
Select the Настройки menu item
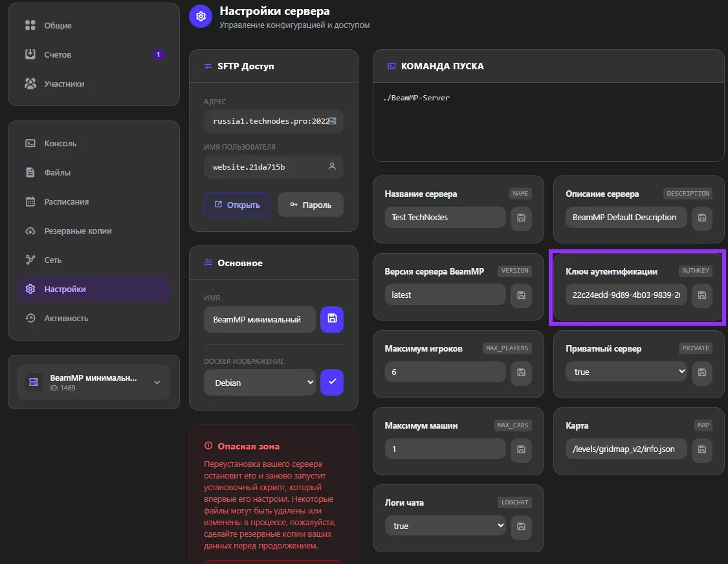[x=94, y=289]
